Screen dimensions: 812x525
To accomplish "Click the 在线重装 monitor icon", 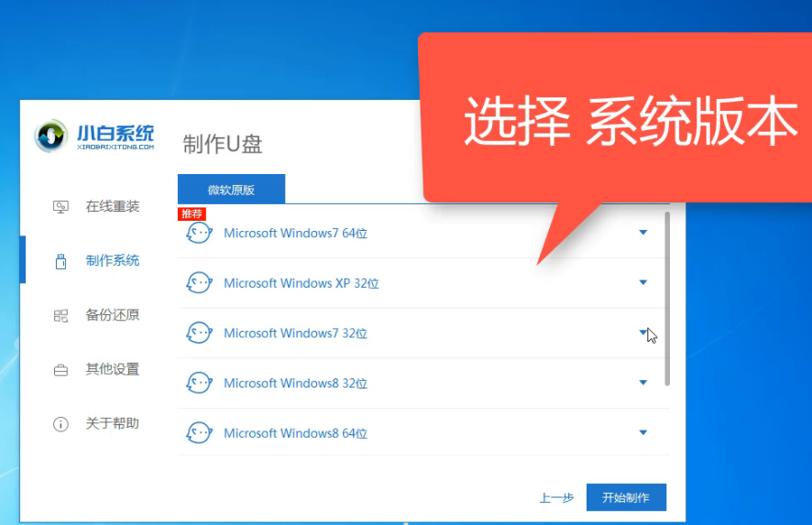I will click(60, 207).
